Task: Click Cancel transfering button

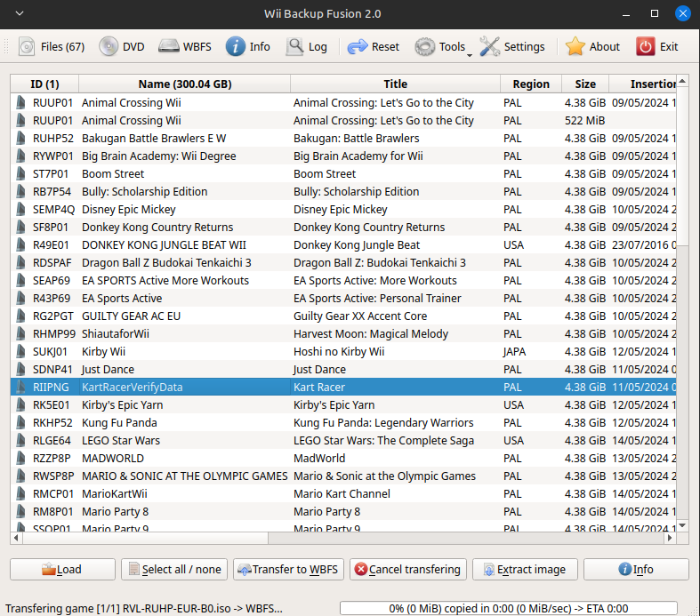Action: click(x=407, y=570)
